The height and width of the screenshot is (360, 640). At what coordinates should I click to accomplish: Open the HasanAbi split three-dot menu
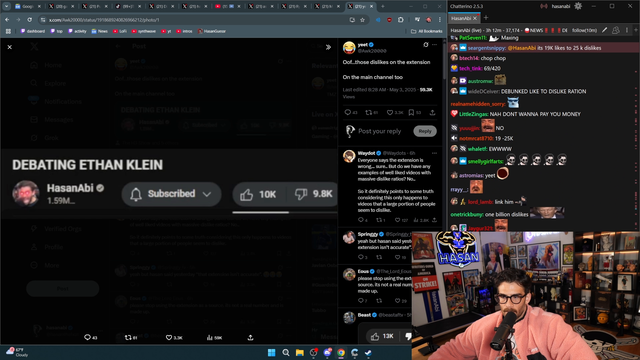click(627, 30)
